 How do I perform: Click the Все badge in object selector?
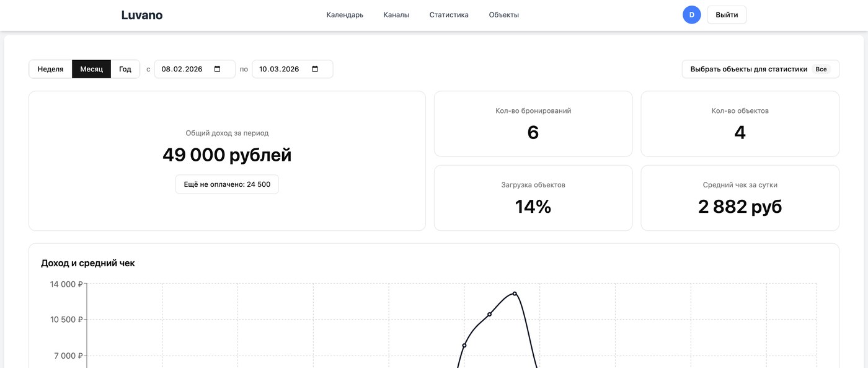click(x=821, y=70)
